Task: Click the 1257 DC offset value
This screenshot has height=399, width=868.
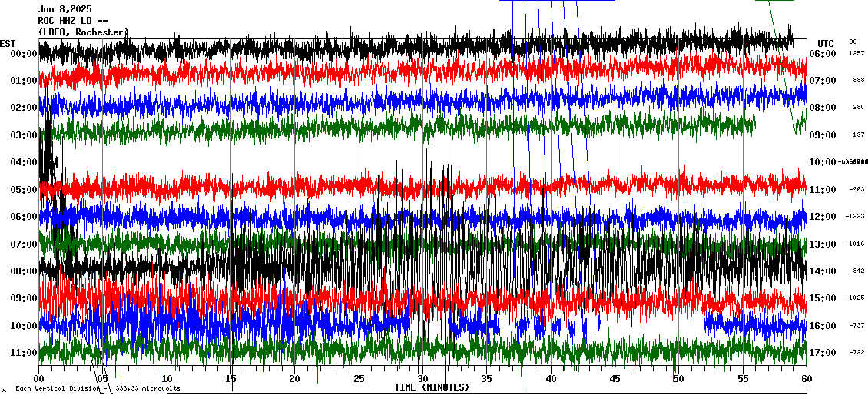Action: point(856,53)
